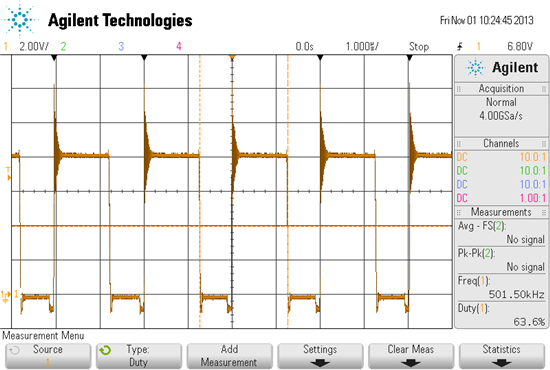This screenshot has width=550, height=370.
Task: Click the trigger level T marker at left
Action: pyautogui.click(x=8, y=174)
